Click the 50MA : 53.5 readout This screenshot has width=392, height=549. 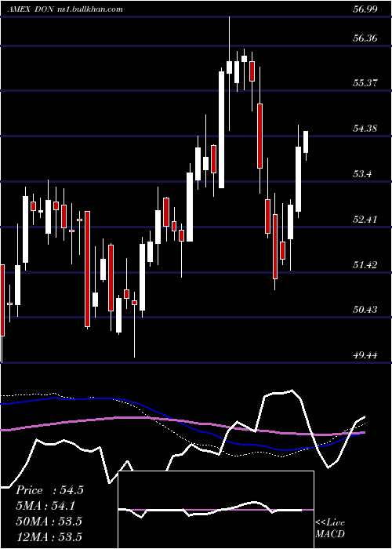pyautogui.click(x=49, y=521)
